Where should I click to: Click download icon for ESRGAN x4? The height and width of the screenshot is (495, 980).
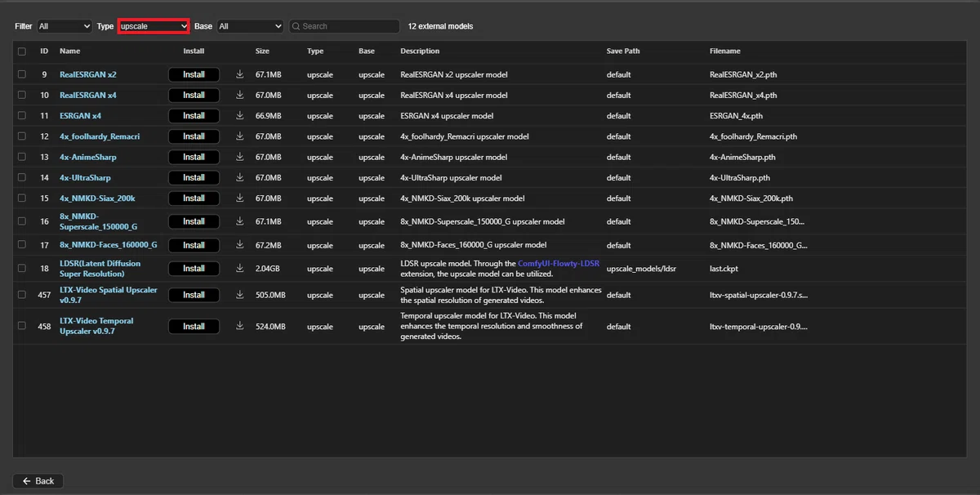coord(240,116)
